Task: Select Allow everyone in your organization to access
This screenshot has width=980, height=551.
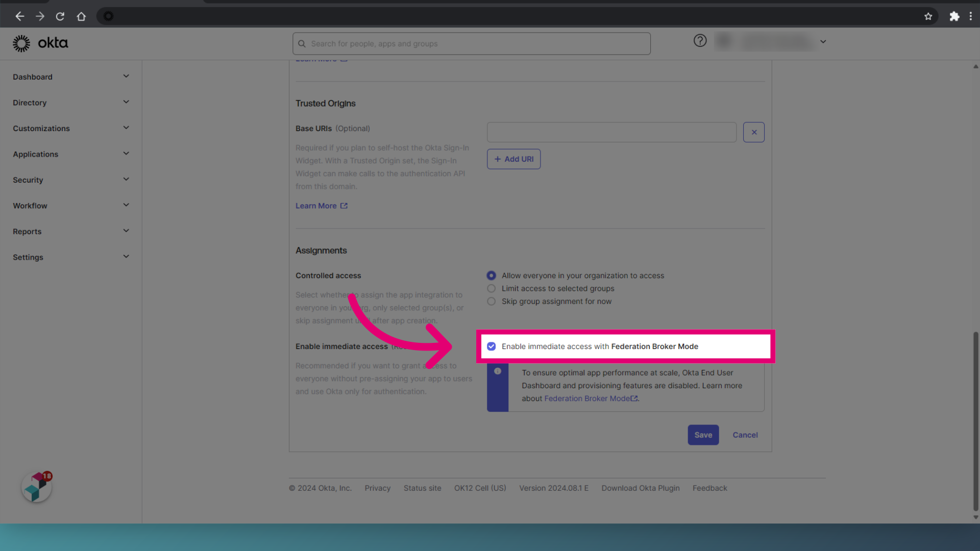Action: coord(491,275)
